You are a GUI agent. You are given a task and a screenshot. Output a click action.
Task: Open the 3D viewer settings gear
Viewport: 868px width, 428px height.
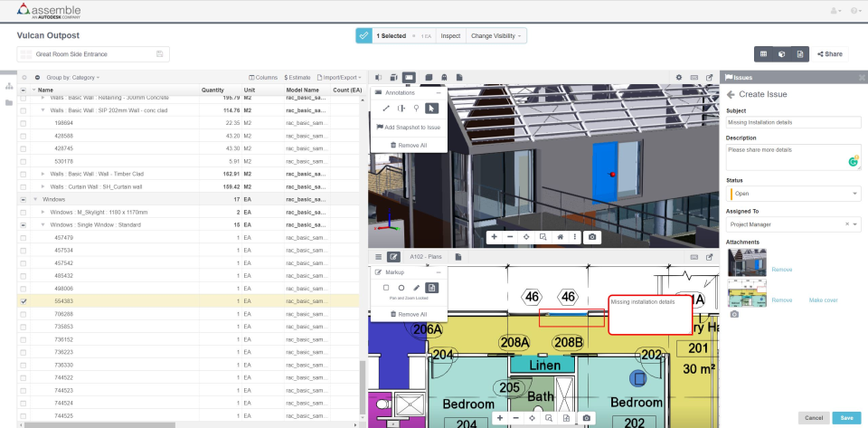[679, 78]
